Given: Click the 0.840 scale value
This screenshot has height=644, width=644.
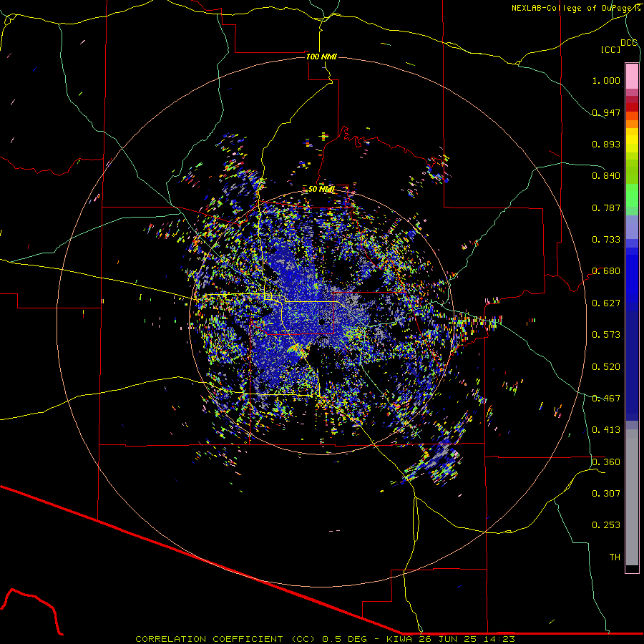Looking at the screenshot, I should [606, 176].
